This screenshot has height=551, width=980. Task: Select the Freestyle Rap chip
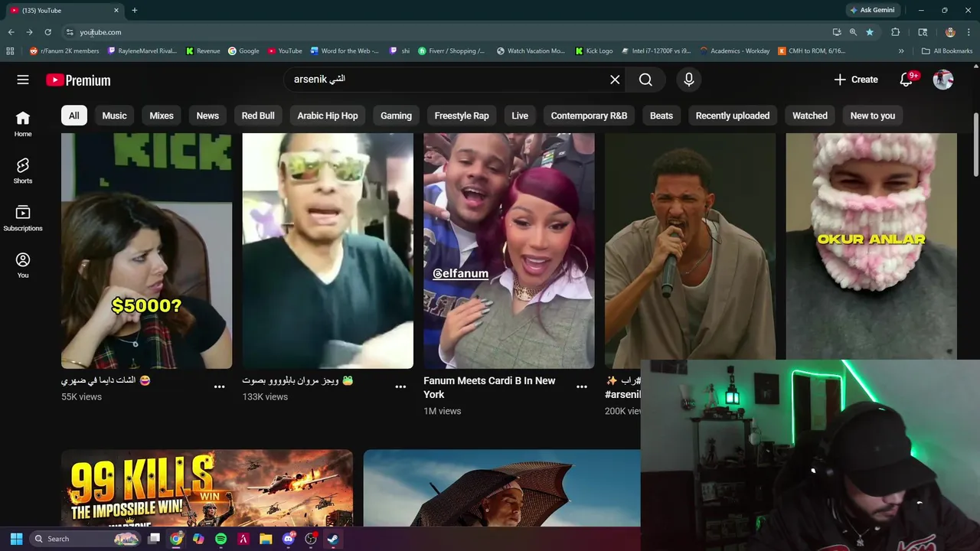click(x=462, y=116)
